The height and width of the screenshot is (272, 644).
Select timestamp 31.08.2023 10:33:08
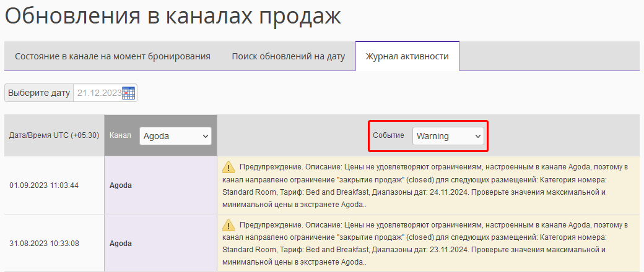click(x=44, y=244)
